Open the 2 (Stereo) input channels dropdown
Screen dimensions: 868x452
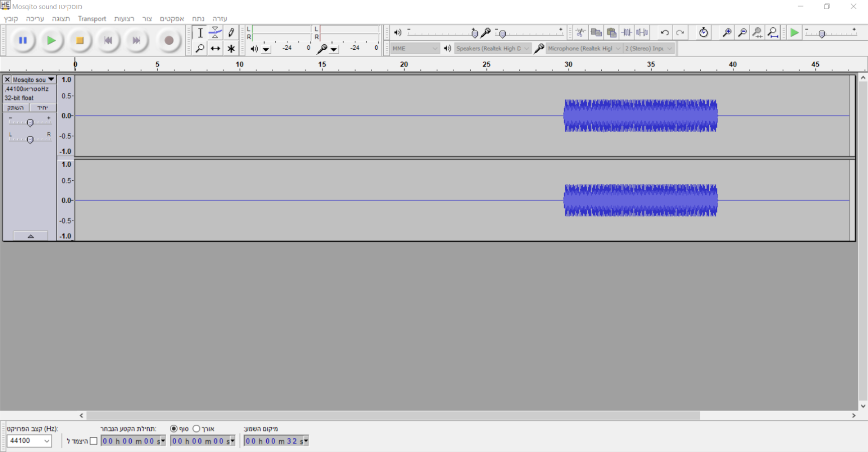pyautogui.click(x=648, y=48)
